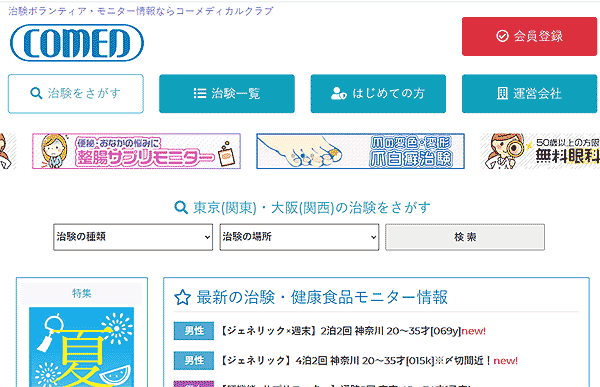Viewport: 600px width, 387px height.
Task: Open the 治験をさがす search menu
Action: (76, 94)
